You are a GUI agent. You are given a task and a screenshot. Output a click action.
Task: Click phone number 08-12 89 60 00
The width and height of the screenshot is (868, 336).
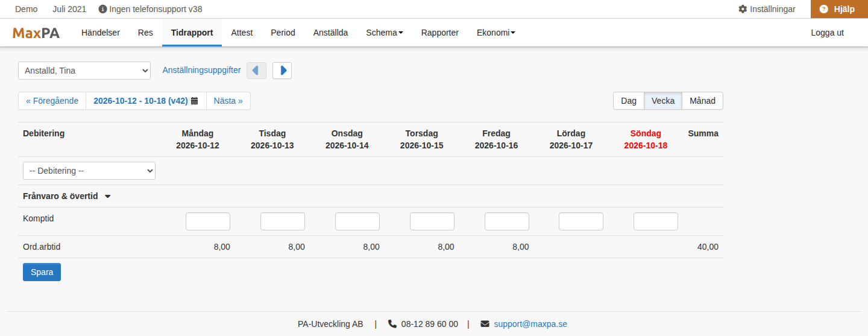[x=430, y=324]
